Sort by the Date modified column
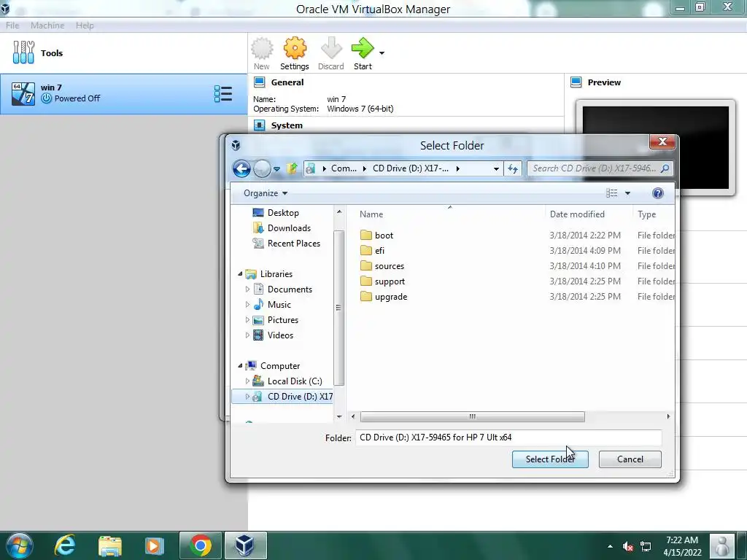The width and height of the screenshot is (747, 560). 577,214
